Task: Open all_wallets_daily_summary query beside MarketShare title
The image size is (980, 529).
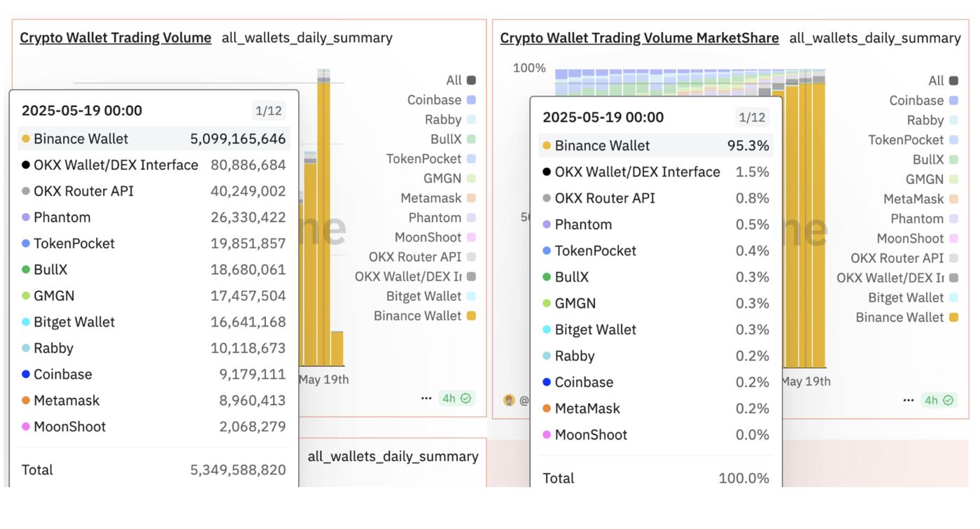Action: point(875,38)
